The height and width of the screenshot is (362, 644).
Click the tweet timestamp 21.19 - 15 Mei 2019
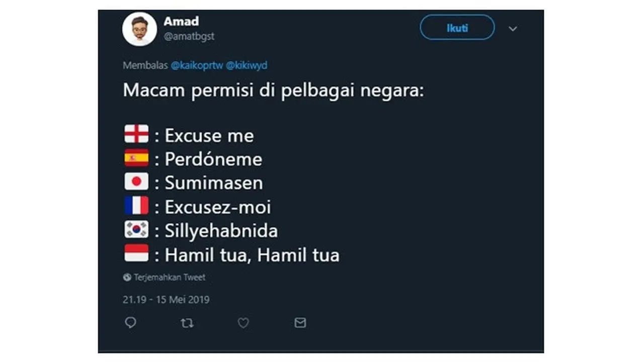pos(167,299)
